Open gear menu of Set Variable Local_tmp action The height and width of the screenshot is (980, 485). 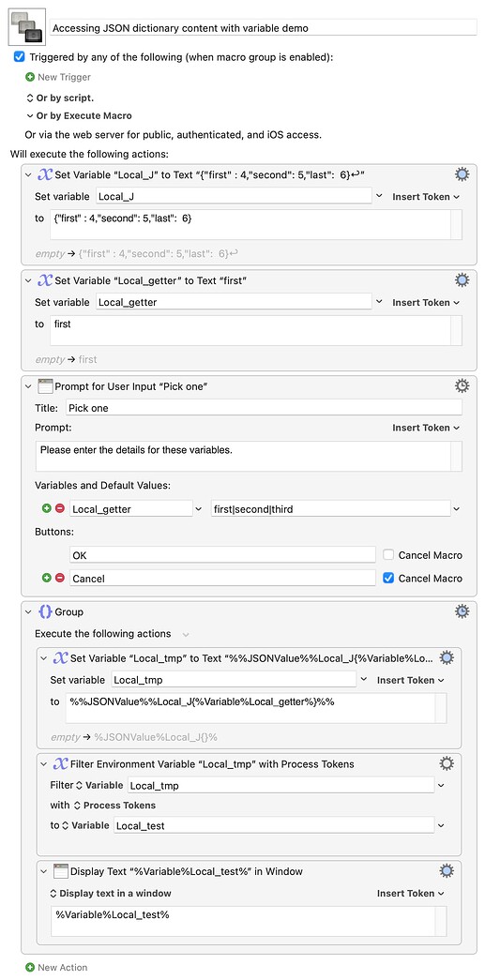pos(447,657)
